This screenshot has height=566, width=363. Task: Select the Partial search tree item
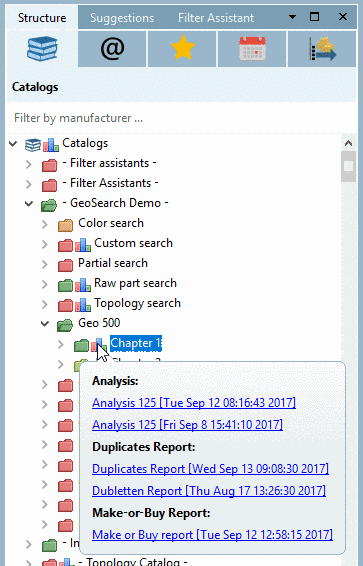(x=113, y=263)
